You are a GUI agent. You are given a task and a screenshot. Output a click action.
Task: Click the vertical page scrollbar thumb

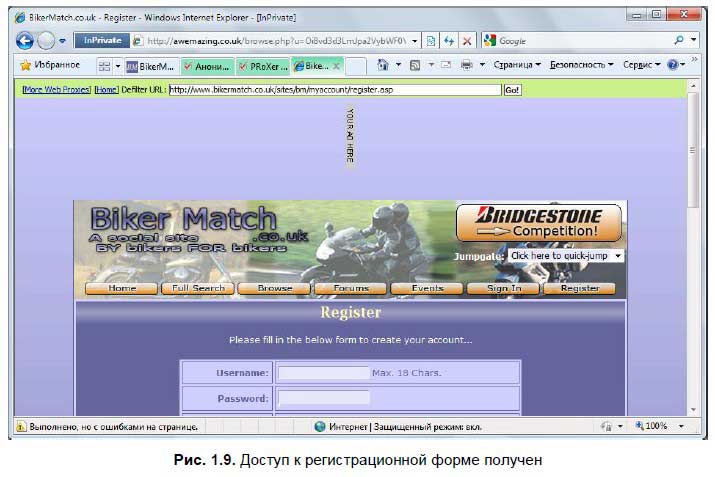693,150
